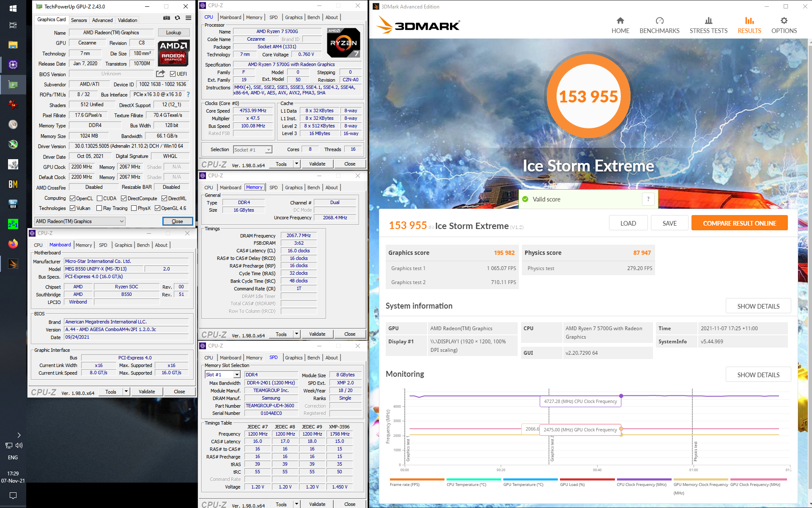Show hidden system tray icons chevron
This screenshot has height=508, width=812.
click(19, 435)
